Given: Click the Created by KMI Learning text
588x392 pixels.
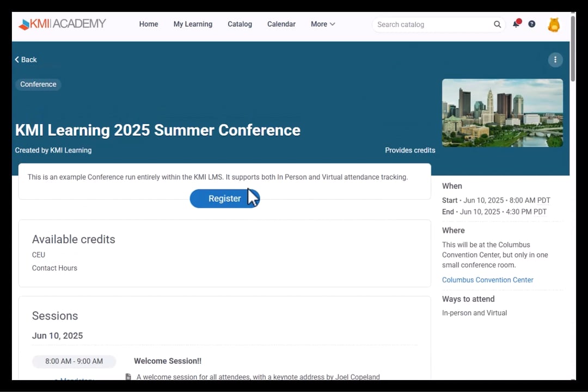Looking at the screenshot, I should pyautogui.click(x=53, y=150).
